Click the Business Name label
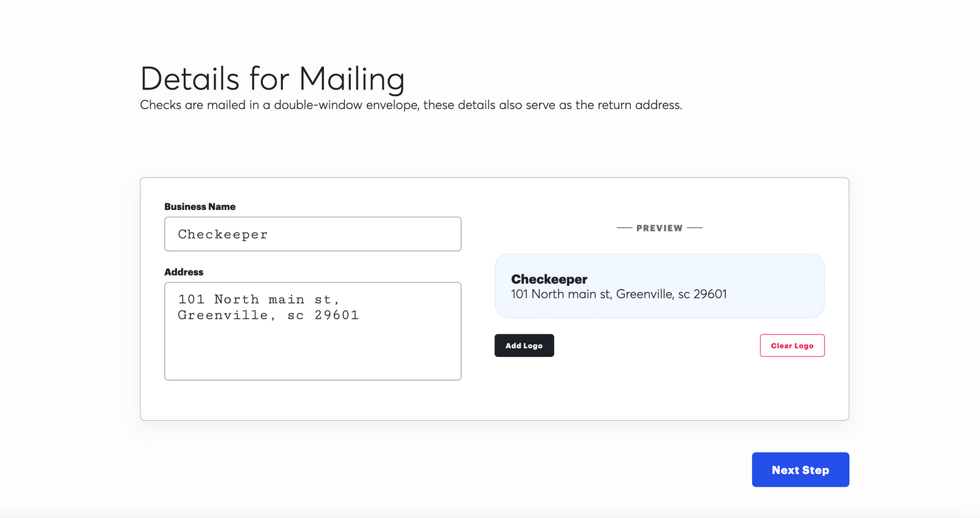The height and width of the screenshot is (518, 980). click(200, 206)
